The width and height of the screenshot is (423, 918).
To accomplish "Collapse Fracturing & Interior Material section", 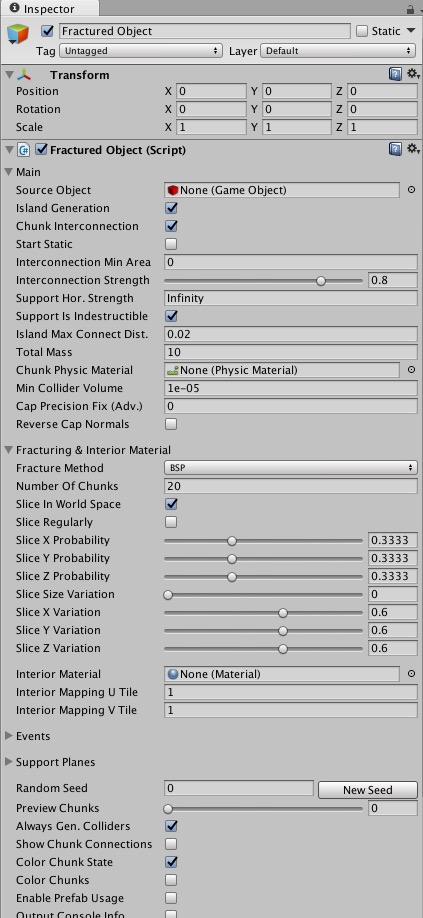I will pos(9,450).
